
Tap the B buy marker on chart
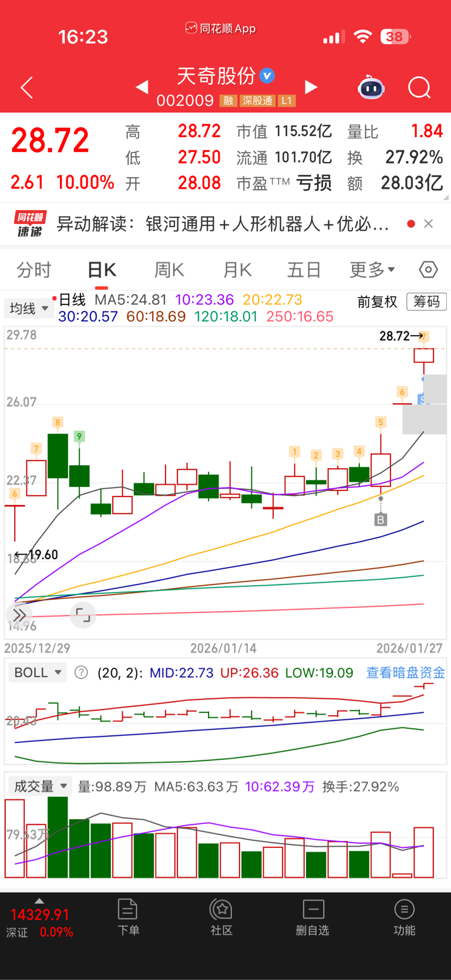pos(381,519)
